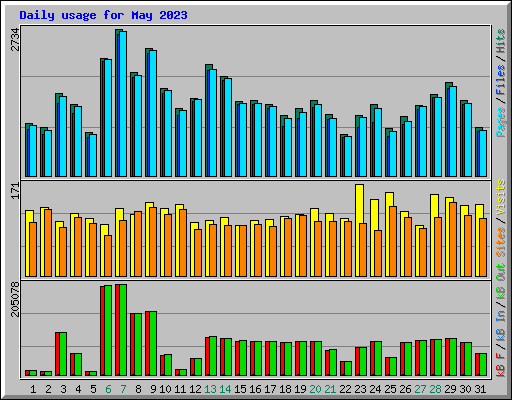This screenshot has height=400, width=512.
Task: Select the green kB Out bar for day 9
Action: [x=153, y=344]
